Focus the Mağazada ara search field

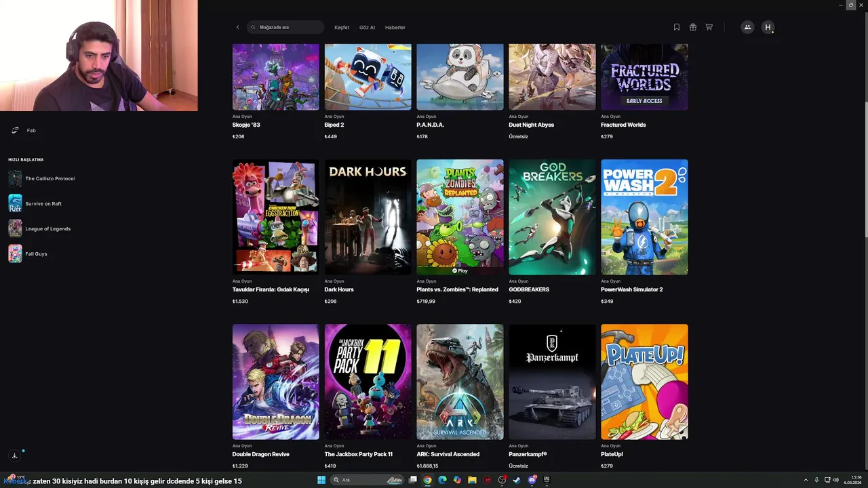coord(285,27)
